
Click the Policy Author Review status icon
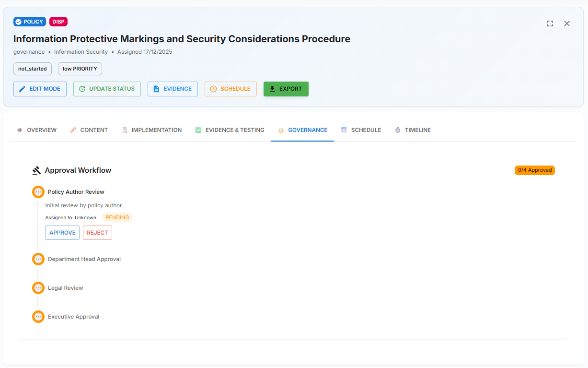pyautogui.click(x=38, y=192)
